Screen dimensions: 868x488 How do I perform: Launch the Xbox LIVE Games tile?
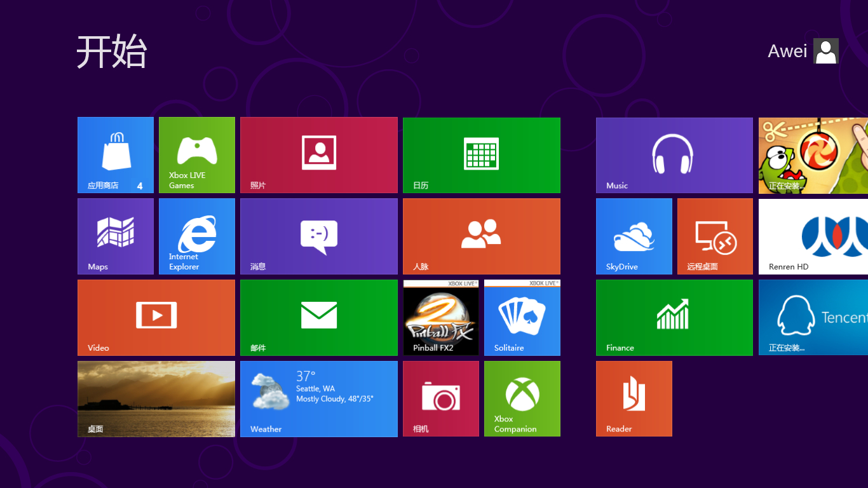point(197,155)
